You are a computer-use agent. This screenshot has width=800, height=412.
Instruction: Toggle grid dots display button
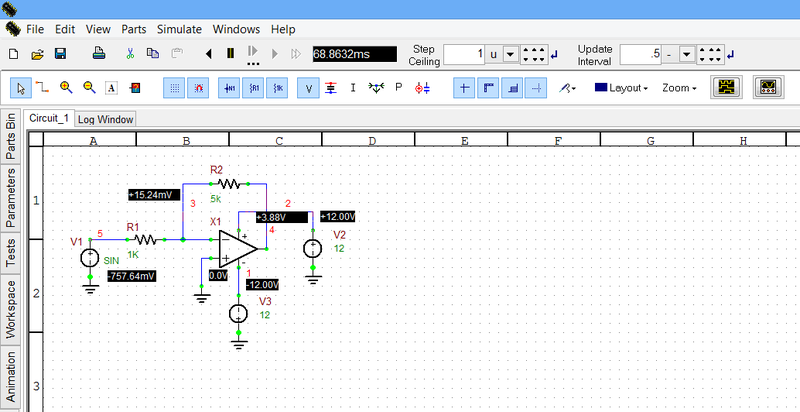[175, 88]
